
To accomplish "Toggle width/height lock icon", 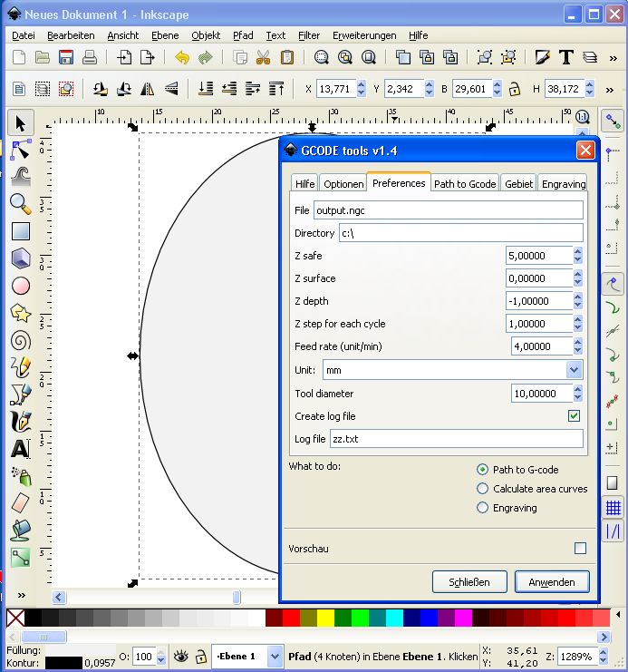I will tap(515, 89).
